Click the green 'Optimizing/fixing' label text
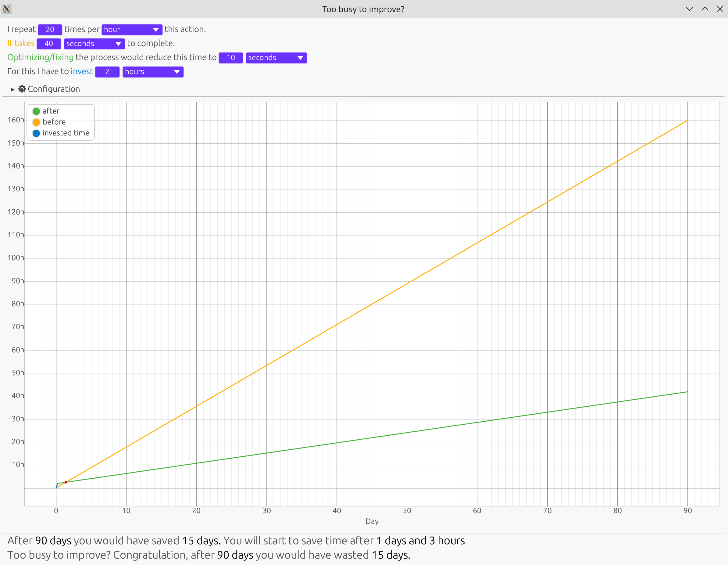 coord(40,57)
